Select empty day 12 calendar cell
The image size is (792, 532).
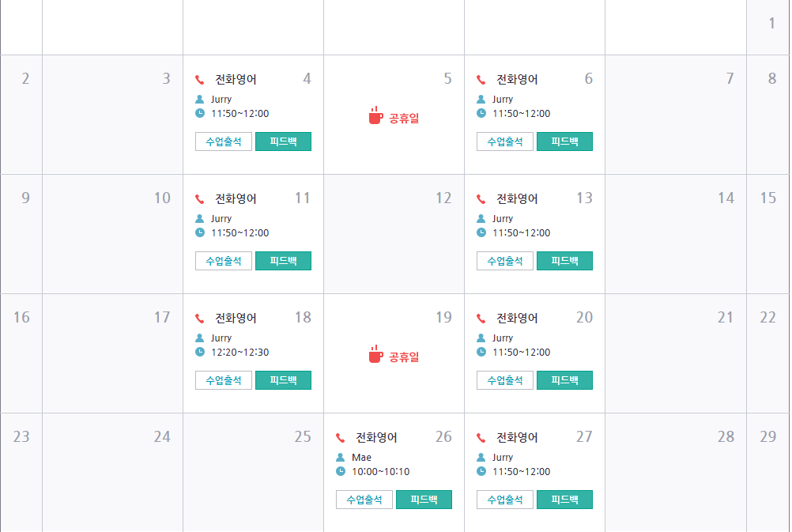pos(394,234)
